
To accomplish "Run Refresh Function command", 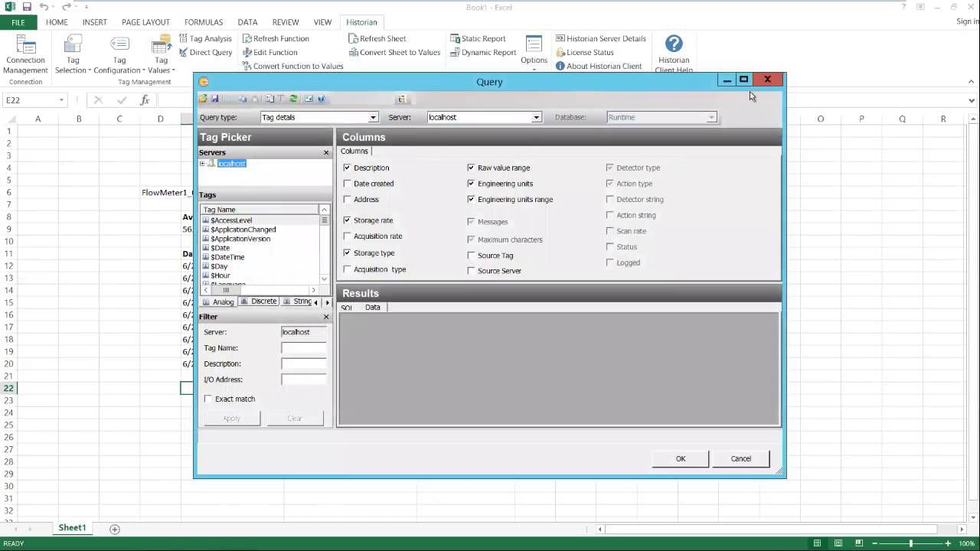I will pos(276,38).
